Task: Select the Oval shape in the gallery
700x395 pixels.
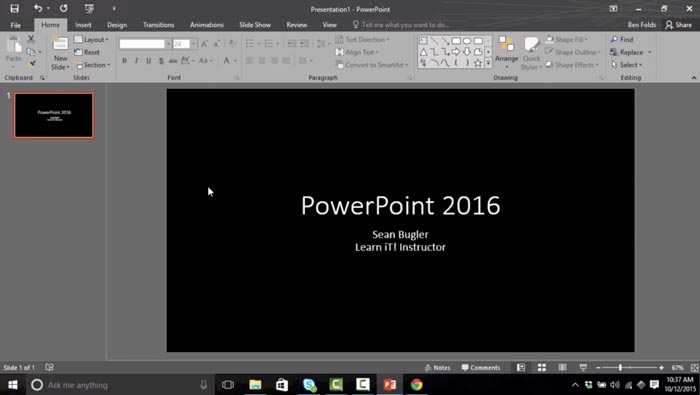Action: 467,41
